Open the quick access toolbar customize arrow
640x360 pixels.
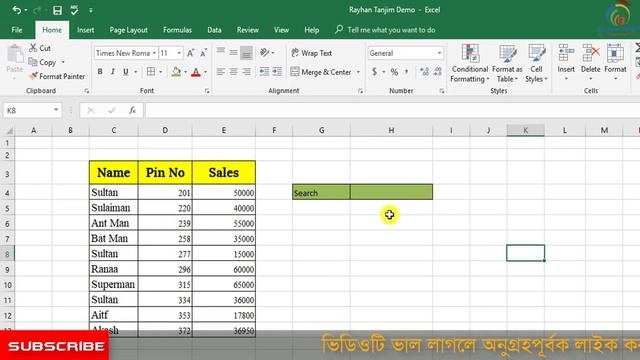pyautogui.click(x=91, y=10)
